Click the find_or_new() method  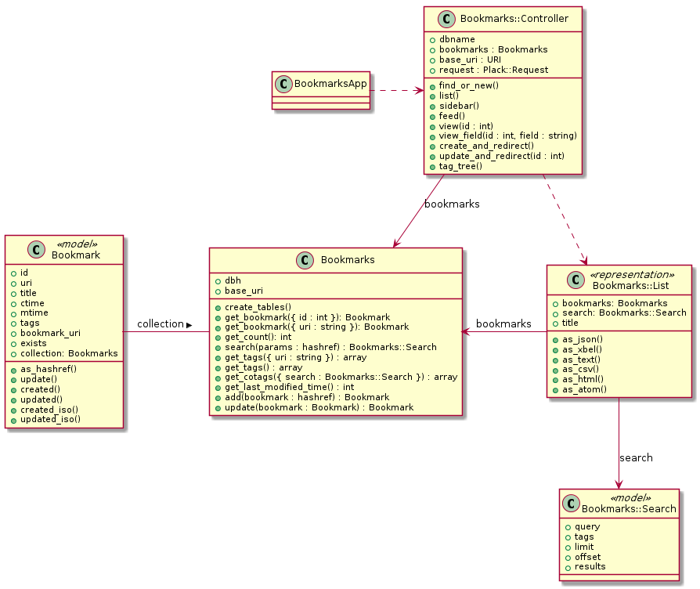(x=469, y=85)
